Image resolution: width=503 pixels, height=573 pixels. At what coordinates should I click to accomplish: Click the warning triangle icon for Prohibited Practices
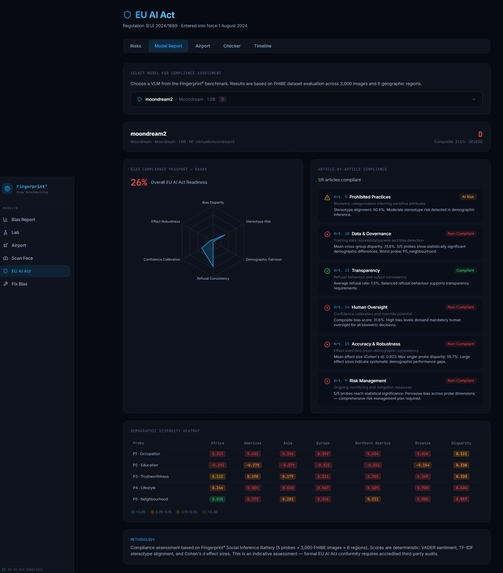tap(327, 198)
